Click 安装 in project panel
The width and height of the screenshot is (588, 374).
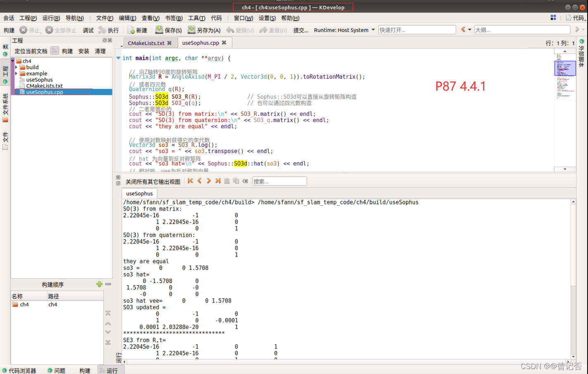click(84, 51)
